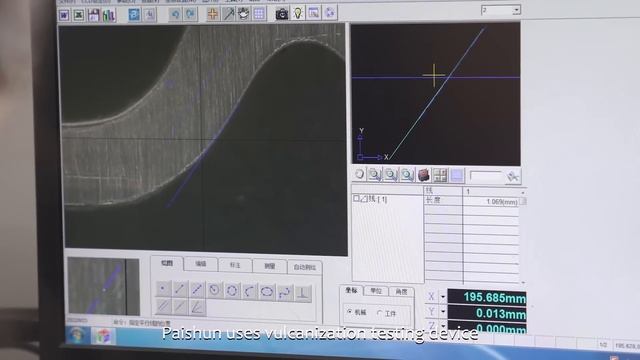640x360 pixels.
Task: Click the camera capture icon
Action: click(x=282, y=13)
